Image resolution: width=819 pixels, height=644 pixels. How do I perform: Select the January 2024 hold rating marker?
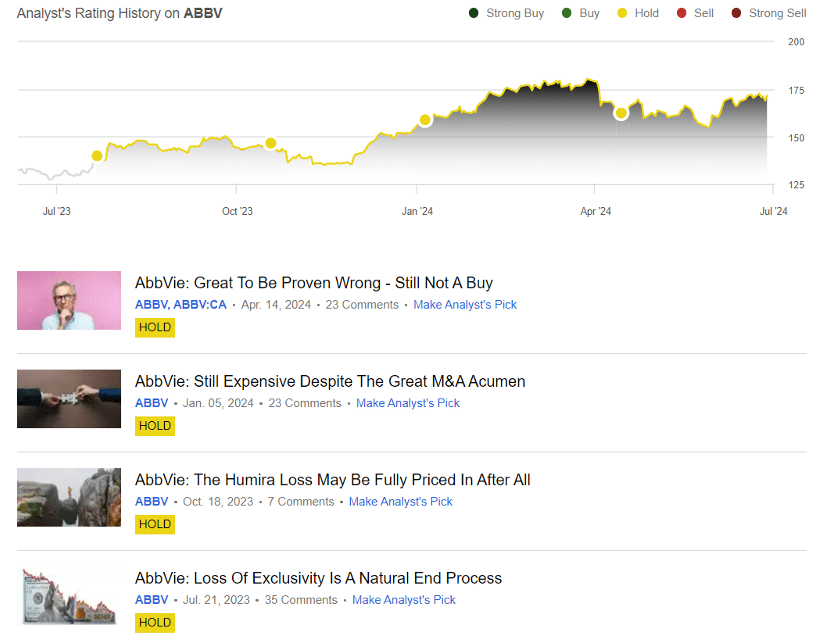pyautogui.click(x=425, y=120)
